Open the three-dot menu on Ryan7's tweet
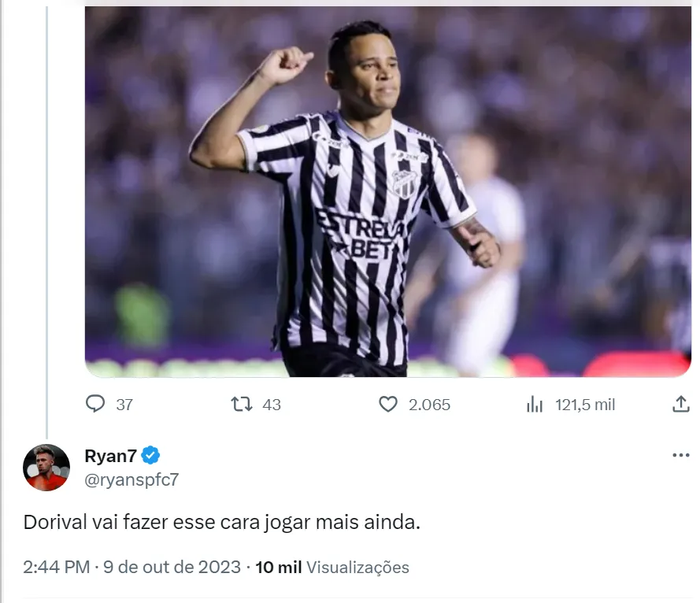This screenshot has height=603, width=700. coord(680,456)
